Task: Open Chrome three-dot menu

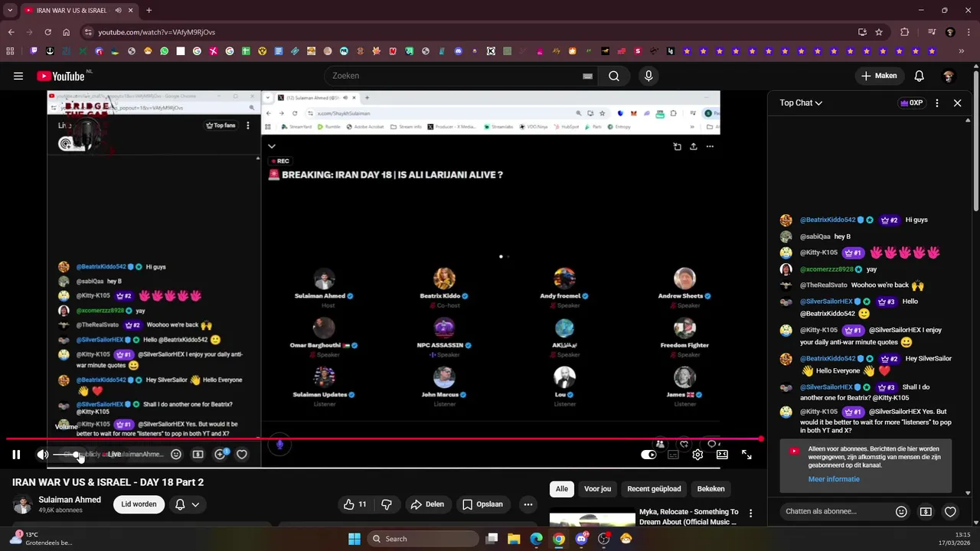Action: coord(969,32)
